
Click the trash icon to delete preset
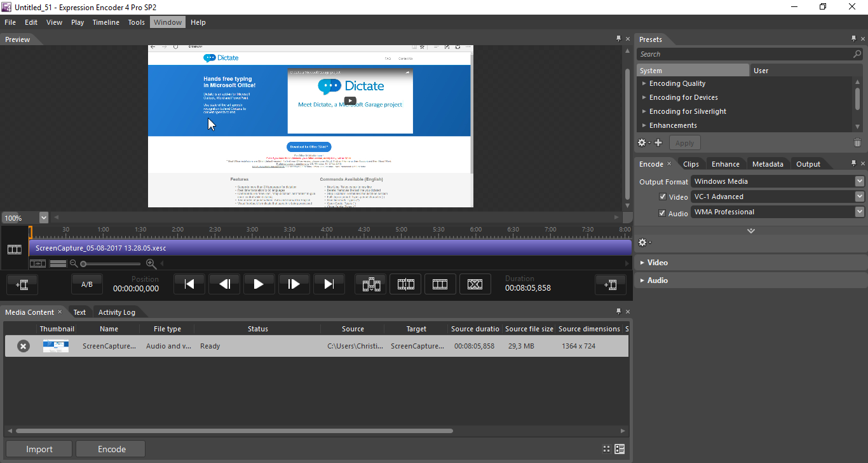pos(857,142)
